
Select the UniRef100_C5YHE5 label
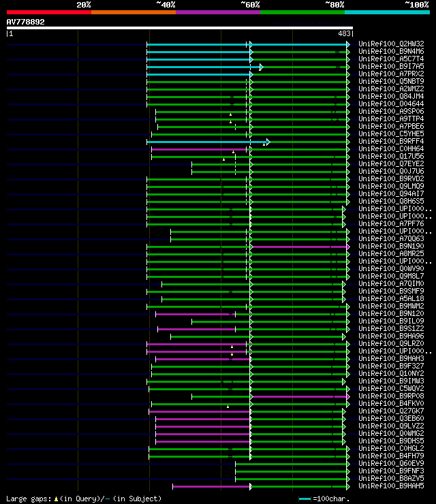pos(391,133)
